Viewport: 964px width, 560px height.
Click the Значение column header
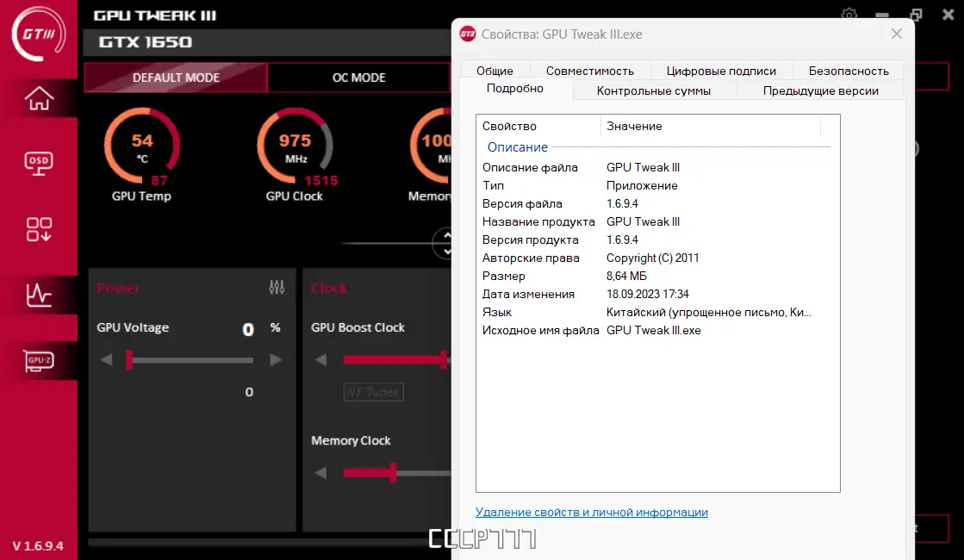pos(710,126)
